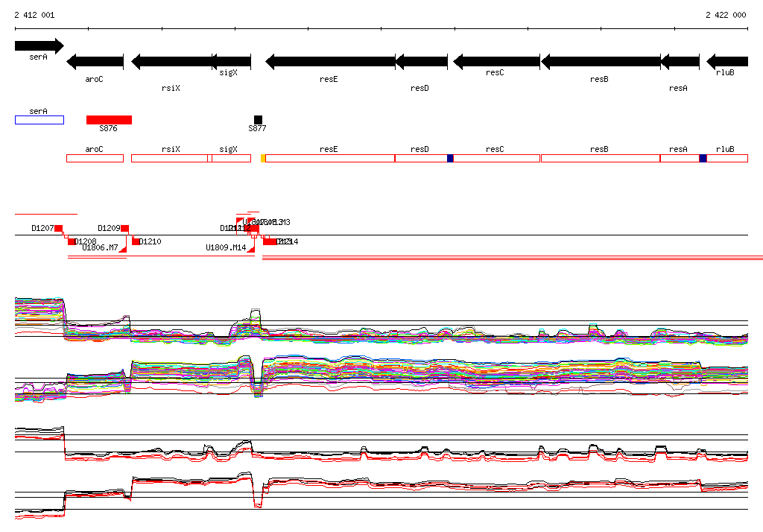This screenshot has width=763, height=532.
Task: Select the aroC gene arrow
Action: 95,62
